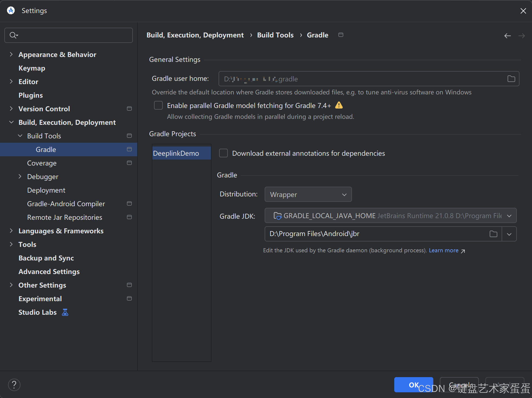Click the Studio Labs flask icon
The image size is (532, 398).
(65, 312)
